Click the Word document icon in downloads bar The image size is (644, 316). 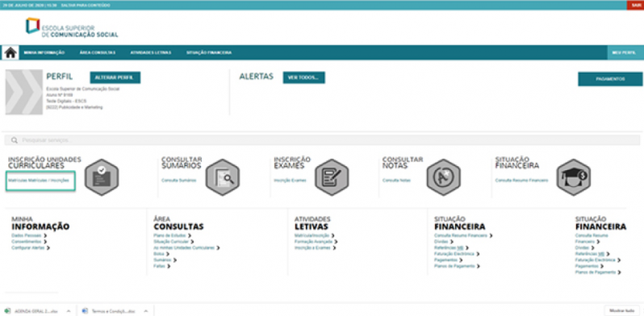tap(85, 311)
